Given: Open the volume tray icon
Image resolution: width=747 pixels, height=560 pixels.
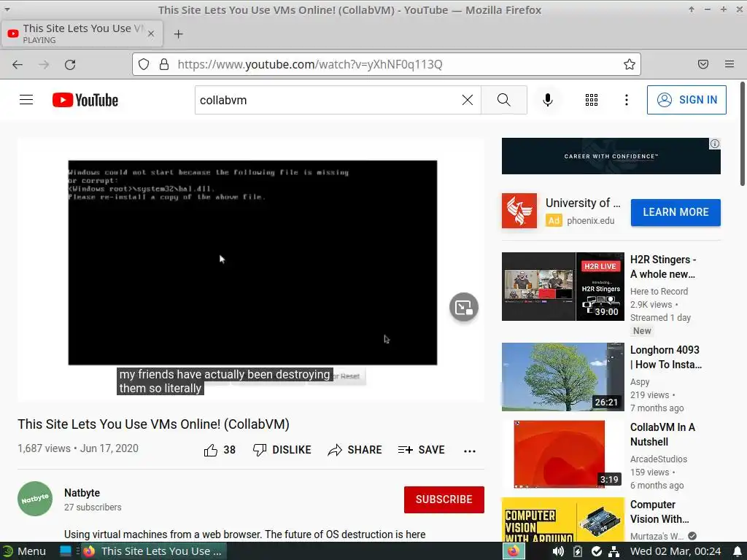Looking at the screenshot, I should pyautogui.click(x=558, y=551).
